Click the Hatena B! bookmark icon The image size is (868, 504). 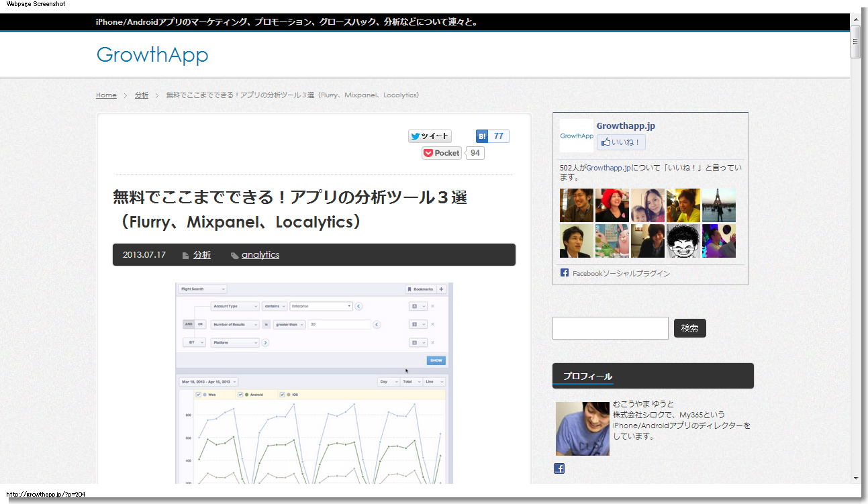(482, 136)
